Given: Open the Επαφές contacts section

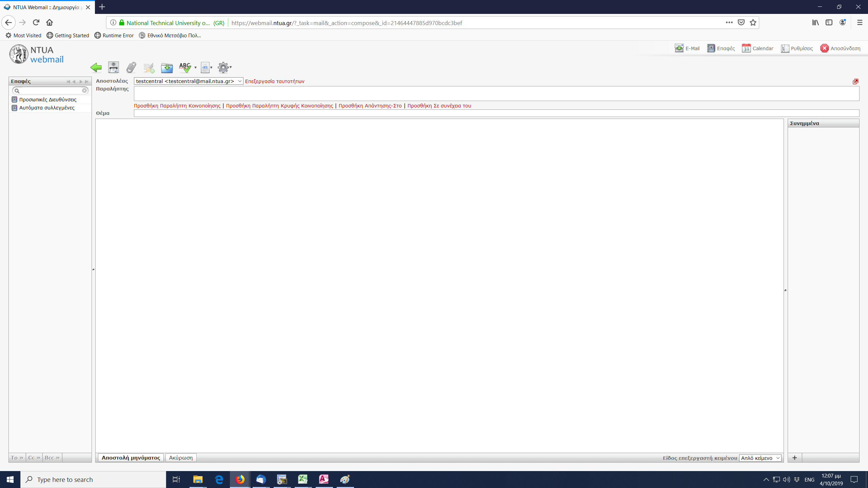Looking at the screenshot, I should click(721, 48).
